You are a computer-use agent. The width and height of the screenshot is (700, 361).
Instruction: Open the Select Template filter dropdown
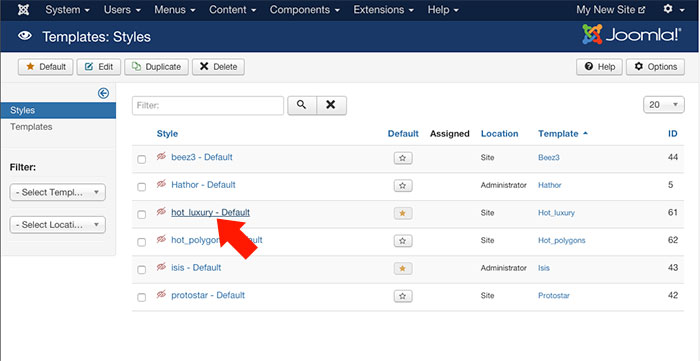58,192
